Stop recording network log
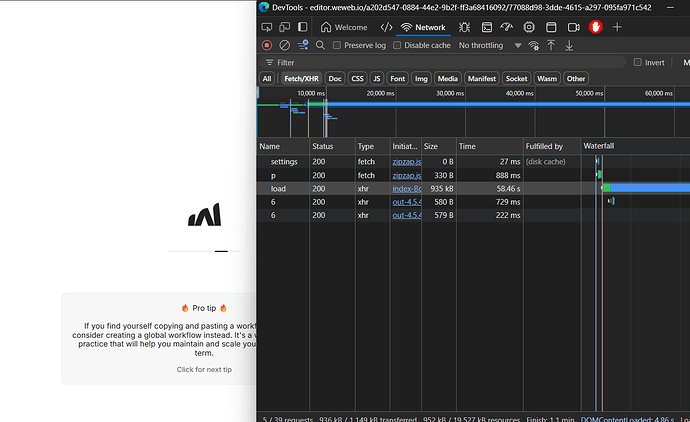Screen dimensions: 690x422 click(267, 45)
